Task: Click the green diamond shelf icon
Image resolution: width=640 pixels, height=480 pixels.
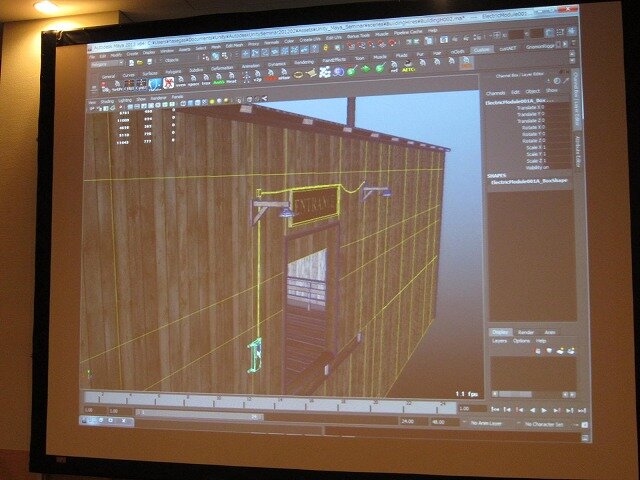Action: click(366, 69)
